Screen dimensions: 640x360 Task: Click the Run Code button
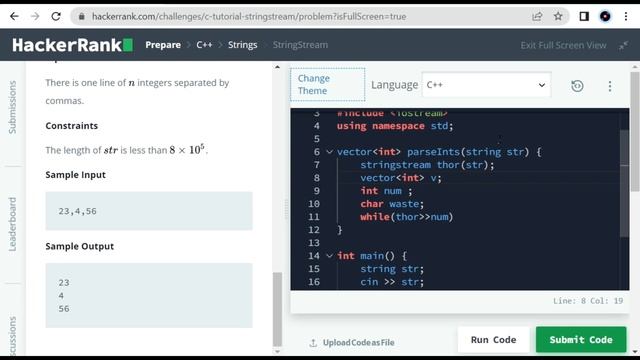coord(493,340)
